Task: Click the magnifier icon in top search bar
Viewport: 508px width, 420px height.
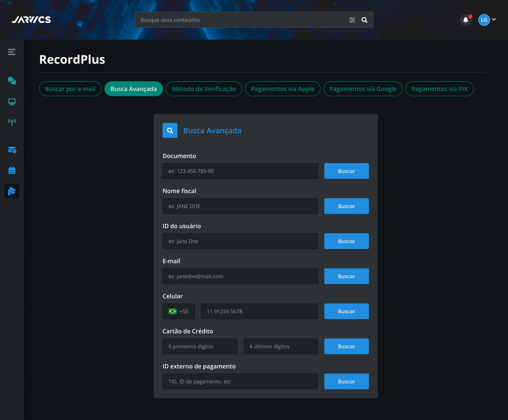Action: pos(364,20)
